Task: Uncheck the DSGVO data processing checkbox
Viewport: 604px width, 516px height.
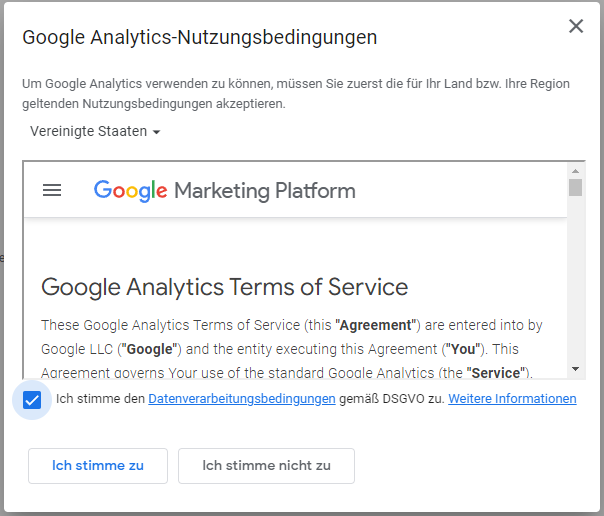Action: [x=32, y=400]
